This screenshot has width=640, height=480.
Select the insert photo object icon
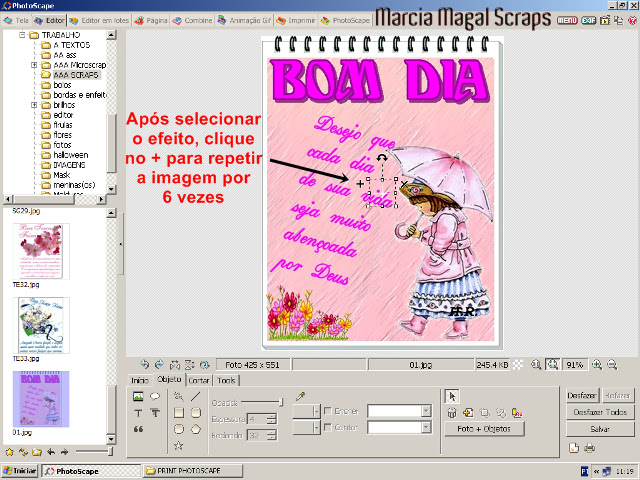(x=138, y=396)
